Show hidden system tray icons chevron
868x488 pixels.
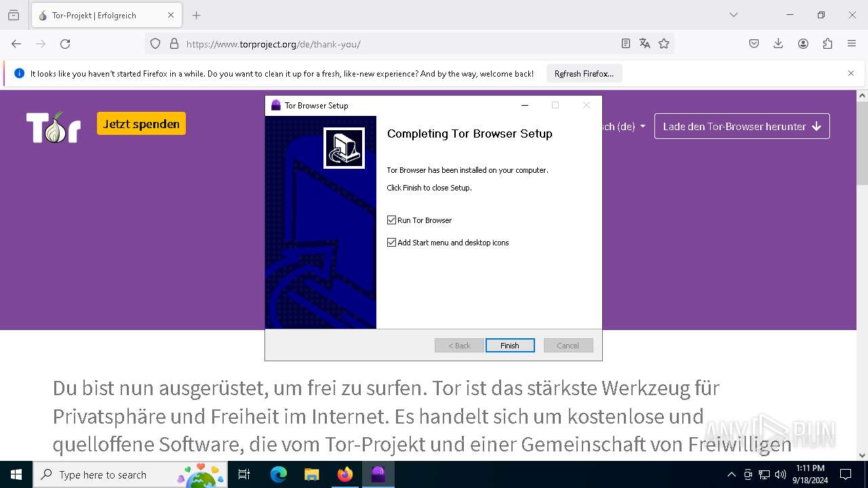coord(731,474)
